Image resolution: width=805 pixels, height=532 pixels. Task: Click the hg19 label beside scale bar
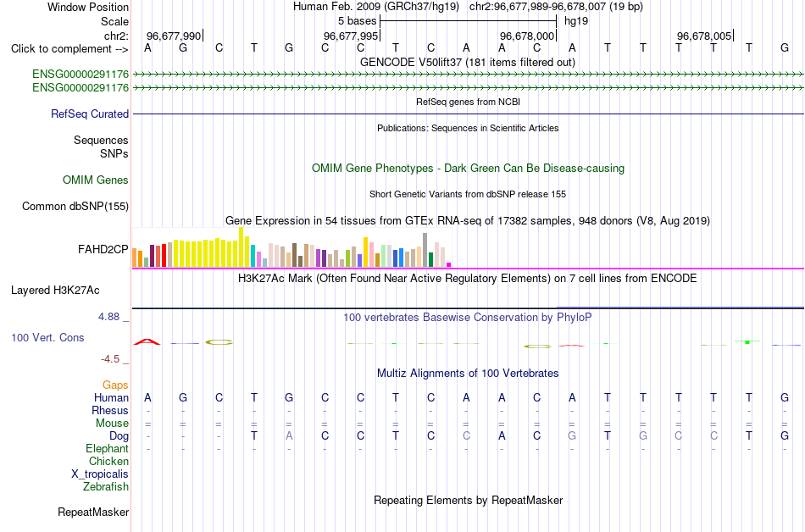[x=576, y=21]
